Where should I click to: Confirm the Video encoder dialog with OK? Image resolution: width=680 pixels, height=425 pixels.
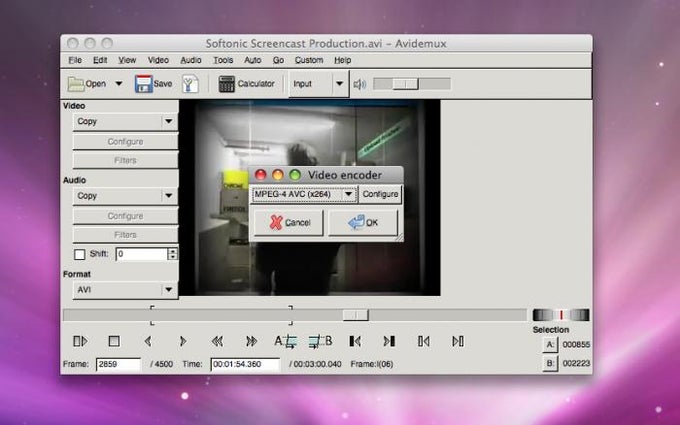tap(363, 222)
